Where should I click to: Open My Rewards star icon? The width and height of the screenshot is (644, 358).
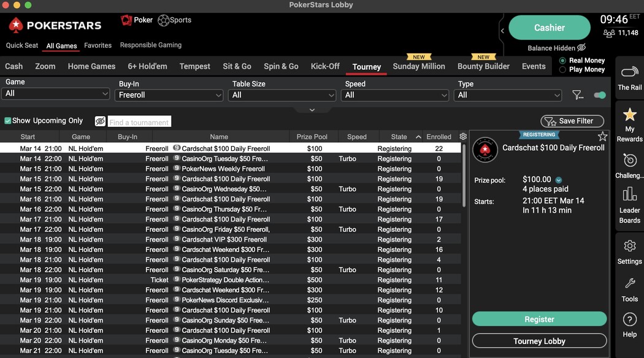click(x=629, y=115)
